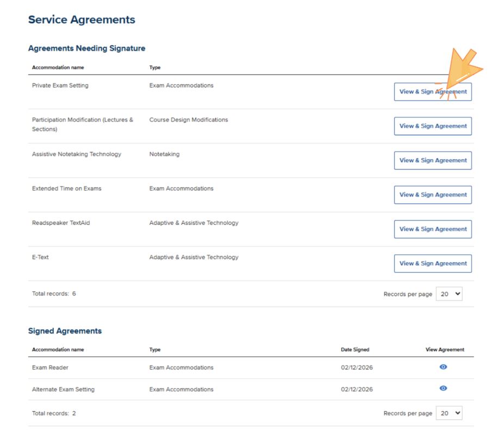
Task: Select Service Agreements page title
Action: [x=82, y=20]
